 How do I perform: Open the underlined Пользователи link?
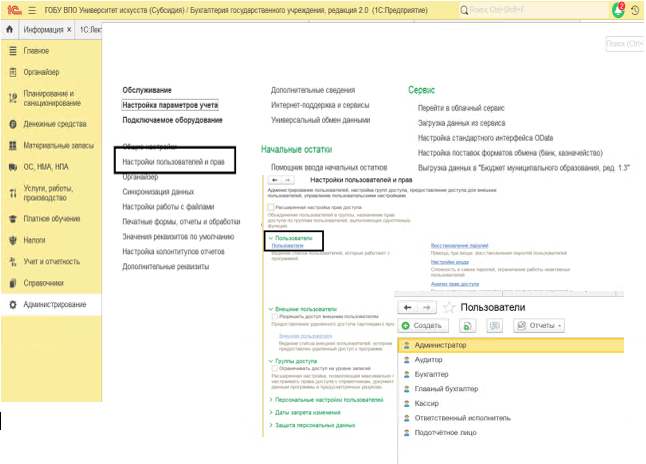point(288,246)
